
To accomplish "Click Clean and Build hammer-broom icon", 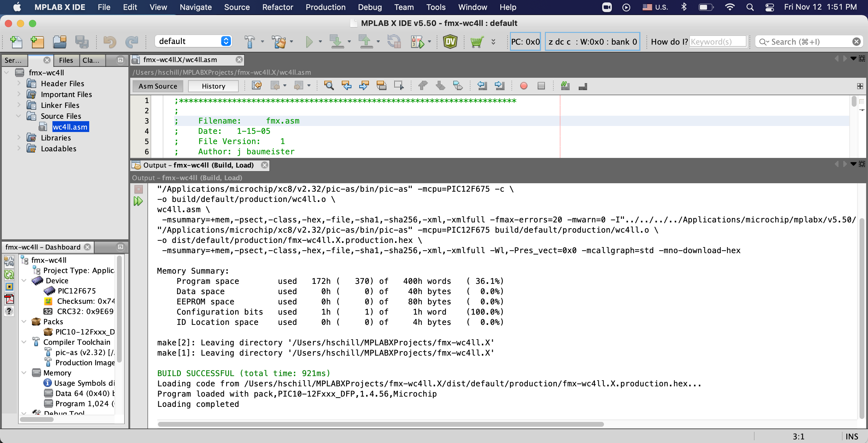I will pyautogui.click(x=279, y=42).
